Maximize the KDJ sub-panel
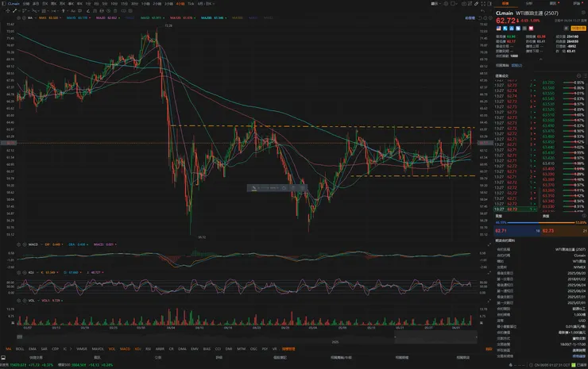Screen dimensions: 588x369 (x=489, y=273)
